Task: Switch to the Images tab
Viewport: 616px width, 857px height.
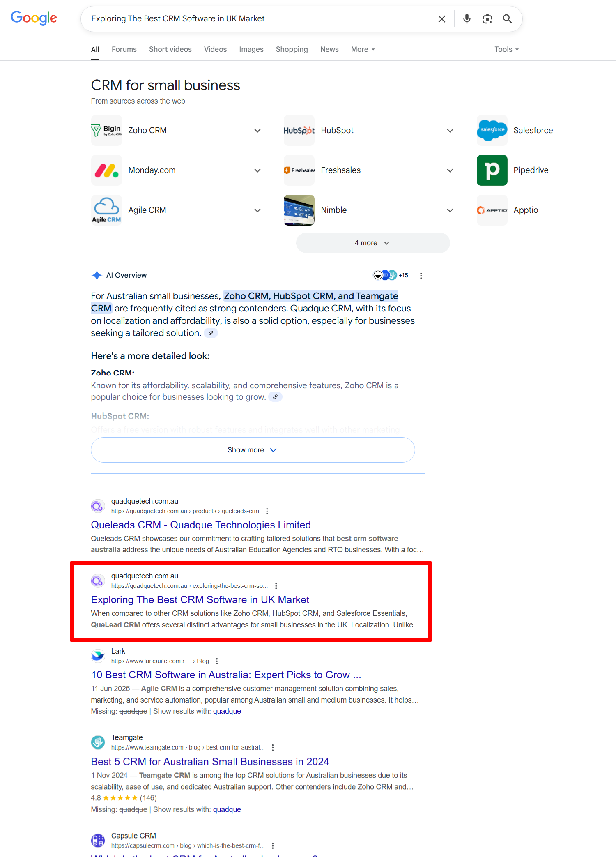Action: pos(251,49)
